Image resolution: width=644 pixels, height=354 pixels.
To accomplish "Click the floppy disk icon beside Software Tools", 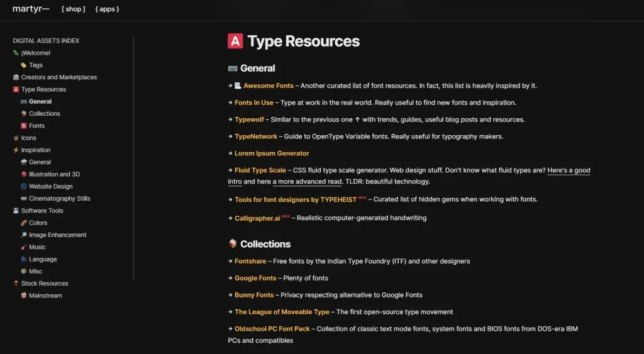I will (16, 211).
